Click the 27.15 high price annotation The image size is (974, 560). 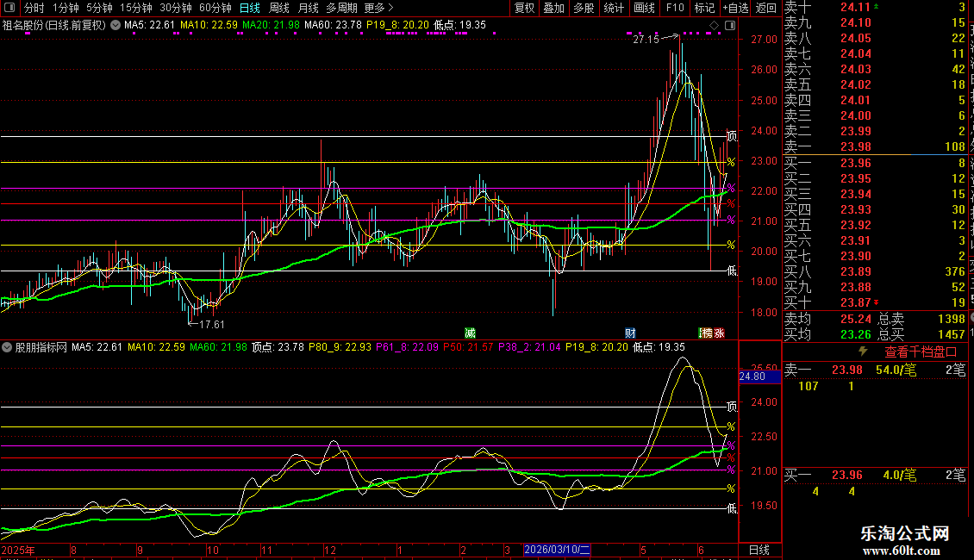click(646, 39)
